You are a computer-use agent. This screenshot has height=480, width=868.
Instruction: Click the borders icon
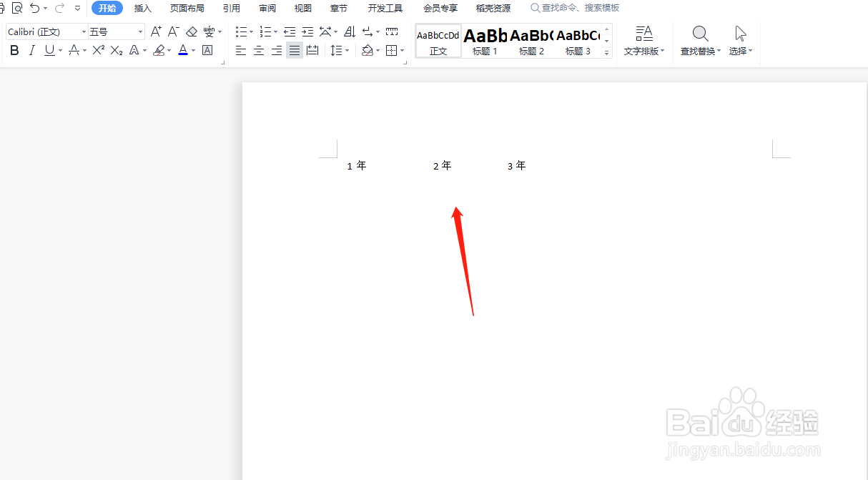pos(391,50)
